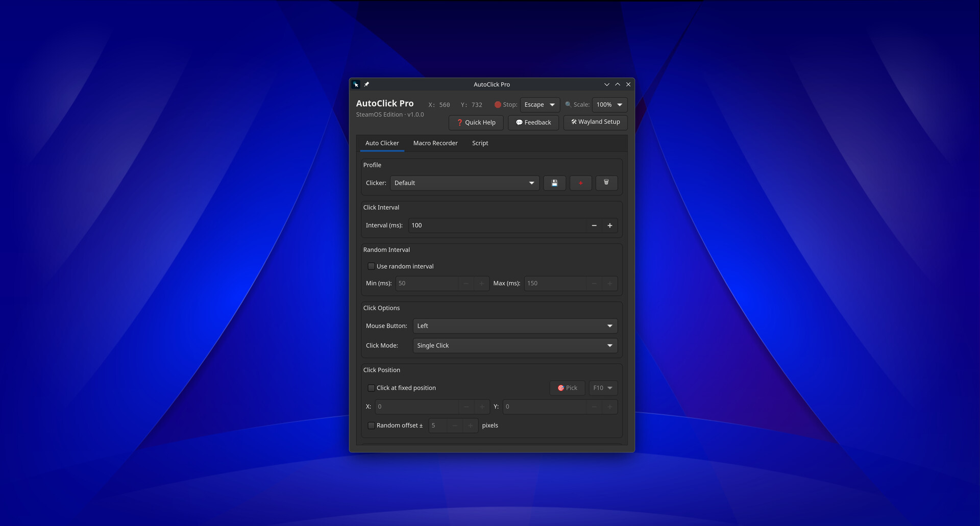Open the Stop hotkey Escape dropdown
The width and height of the screenshot is (980, 526).
(x=540, y=105)
